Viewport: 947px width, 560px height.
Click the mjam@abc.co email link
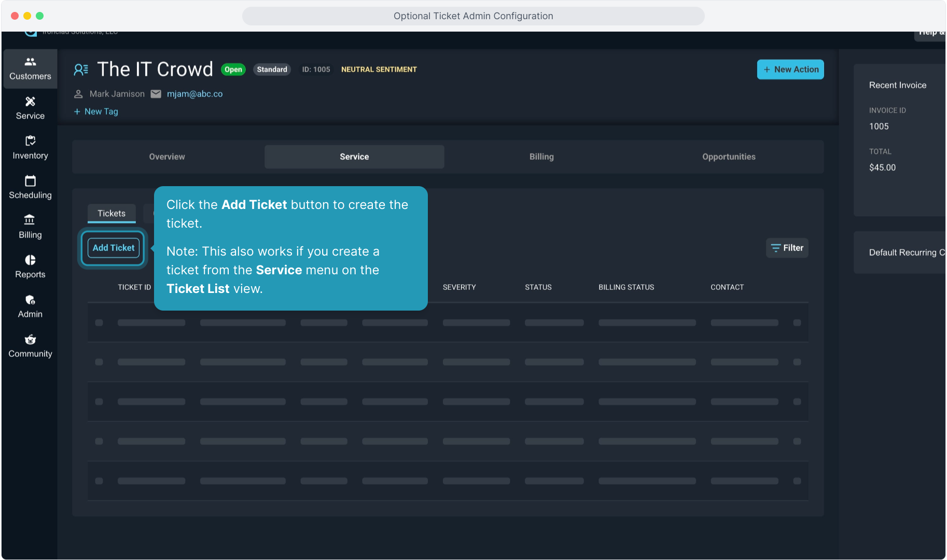tap(194, 94)
